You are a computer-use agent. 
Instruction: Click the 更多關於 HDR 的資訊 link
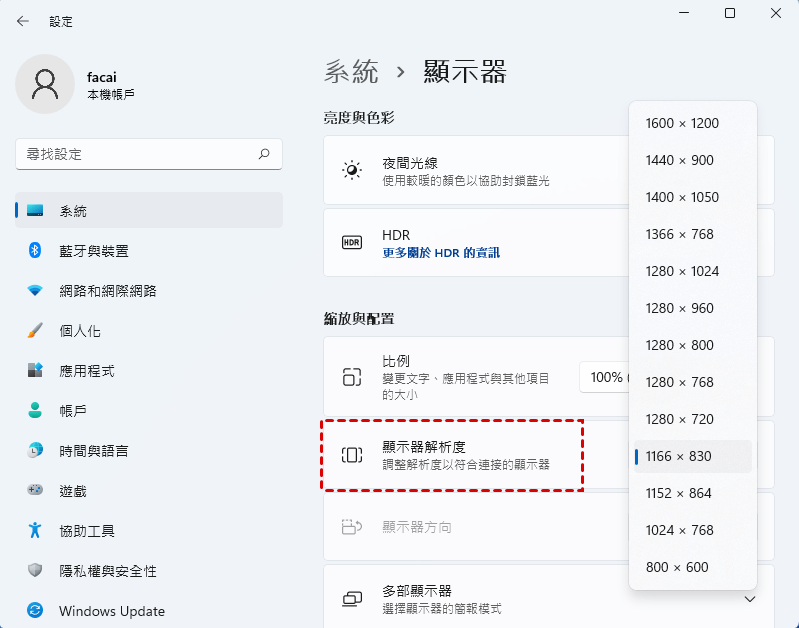click(441, 253)
